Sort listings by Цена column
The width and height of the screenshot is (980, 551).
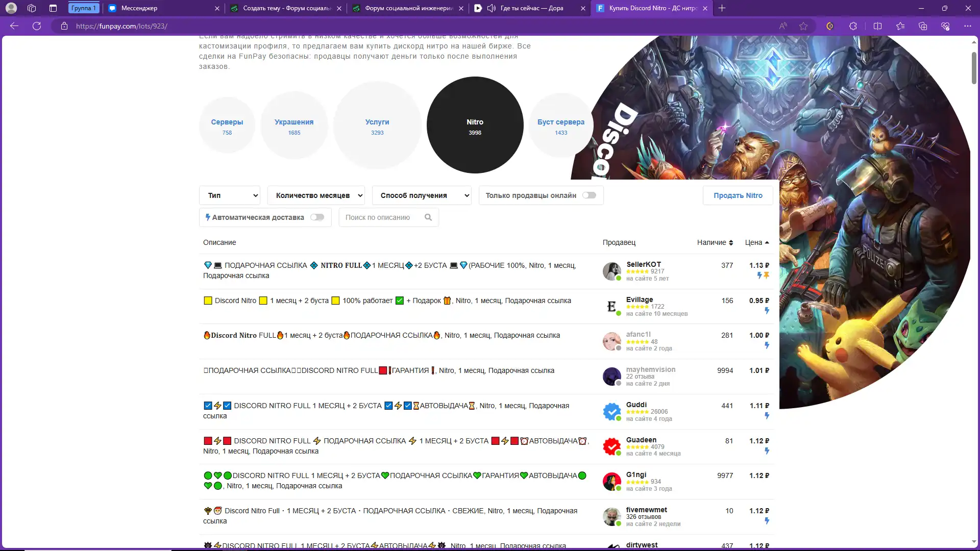pyautogui.click(x=757, y=242)
